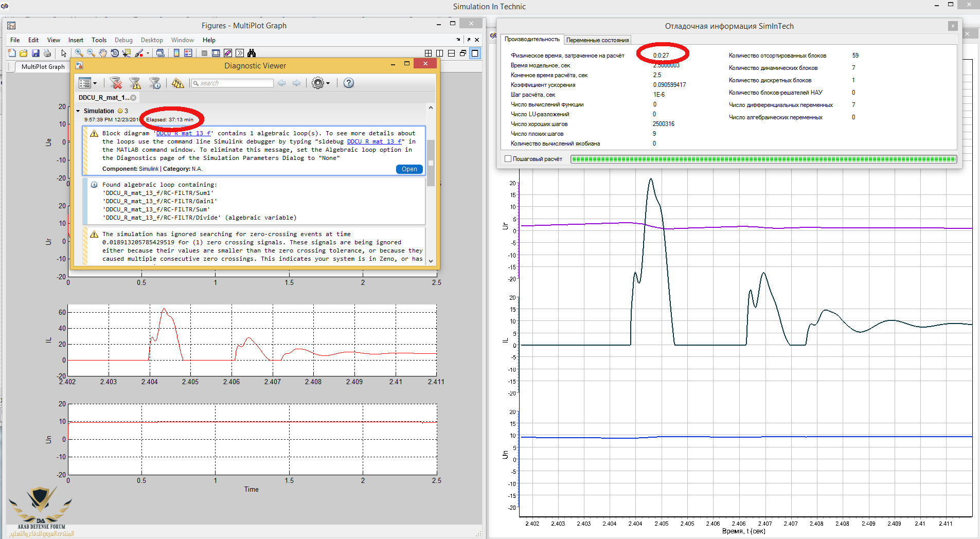The image size is (980, 539).
Task: Open the Insert menu in Figures window
Action: coord(76,40)
